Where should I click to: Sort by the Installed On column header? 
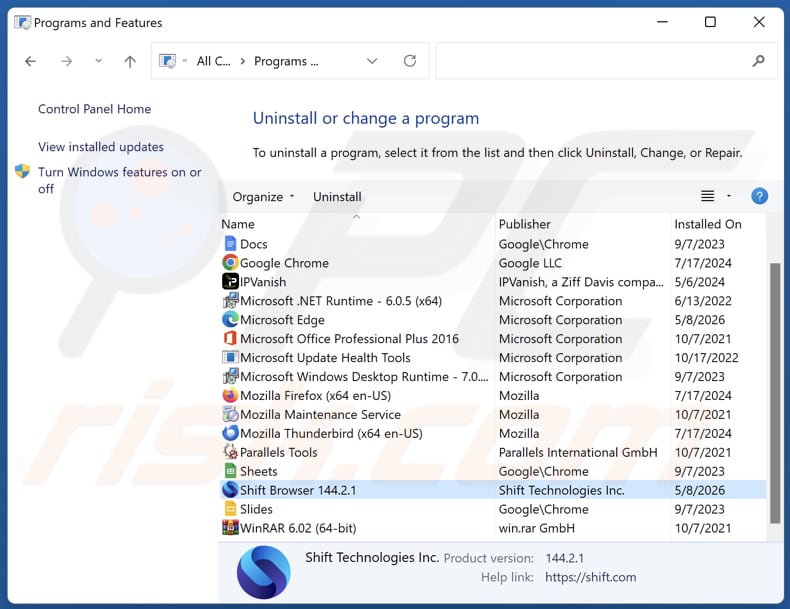(708, 224)
